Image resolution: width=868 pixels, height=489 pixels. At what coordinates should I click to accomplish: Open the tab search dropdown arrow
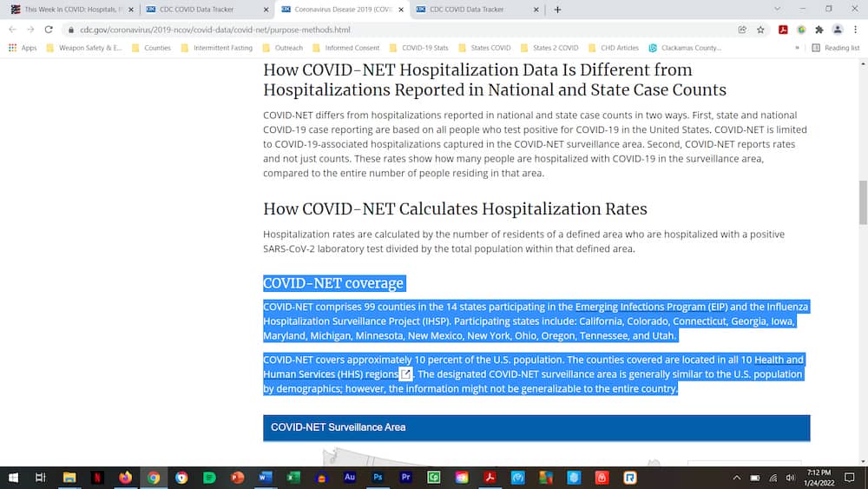pos(777,9)
